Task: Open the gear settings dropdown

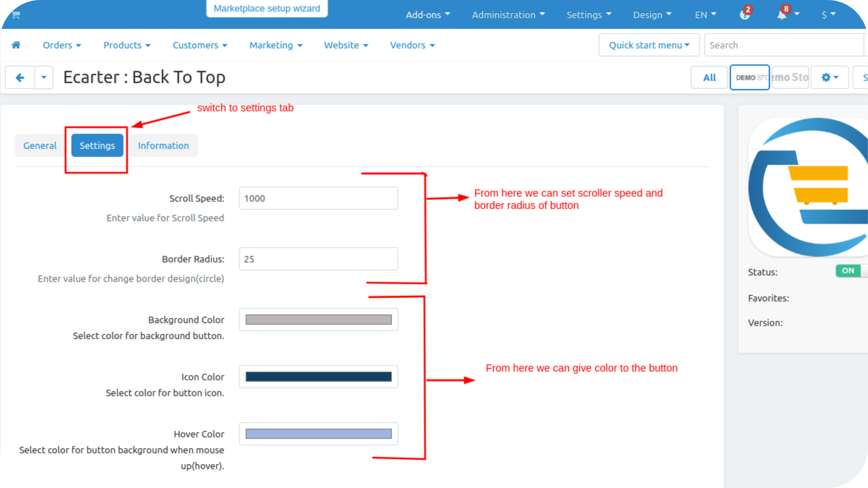Action: click(x=830, y=77)
